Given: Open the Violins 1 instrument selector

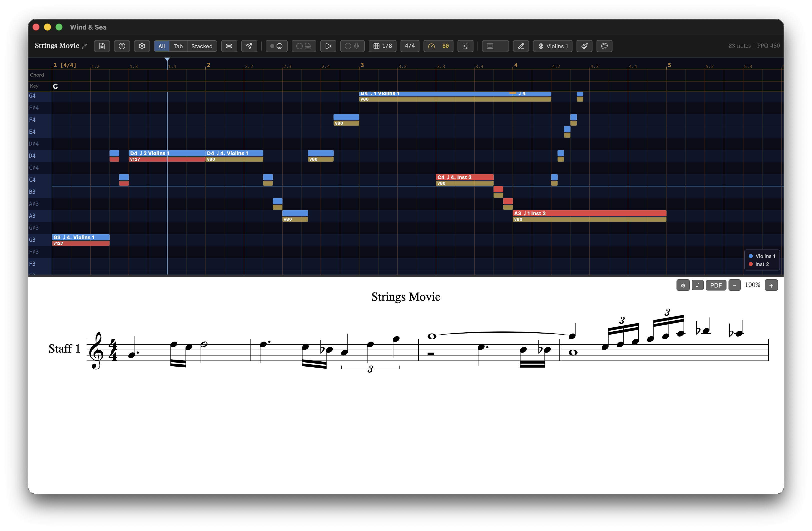Looking at the screenshot, I should click(552, 46).
